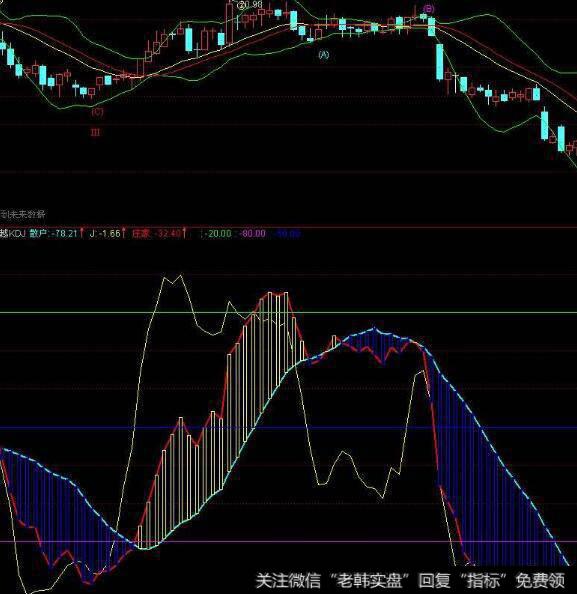Click the green 20.00 level label
Image resolution: width=577 pixels, height=594 pixels.
[x=217, y=233]
